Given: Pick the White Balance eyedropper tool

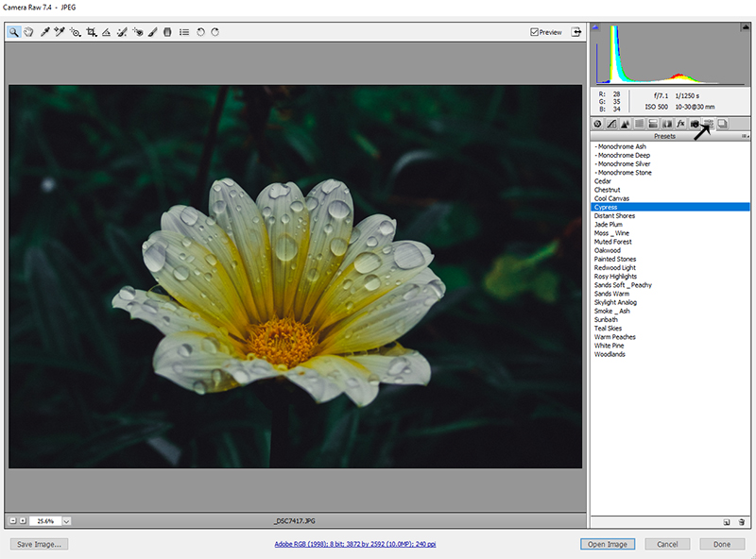Looking at the screenshot, I should coord(44,32).
